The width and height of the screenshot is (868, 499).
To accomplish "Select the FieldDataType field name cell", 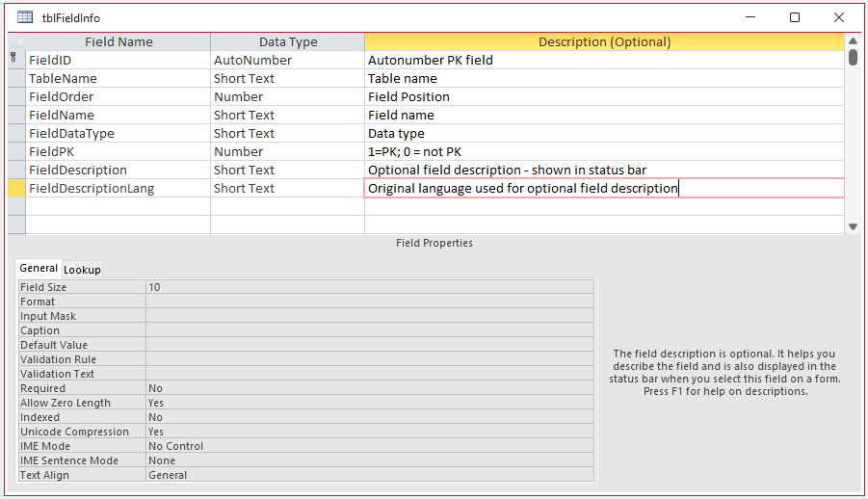I will point(118,133).
